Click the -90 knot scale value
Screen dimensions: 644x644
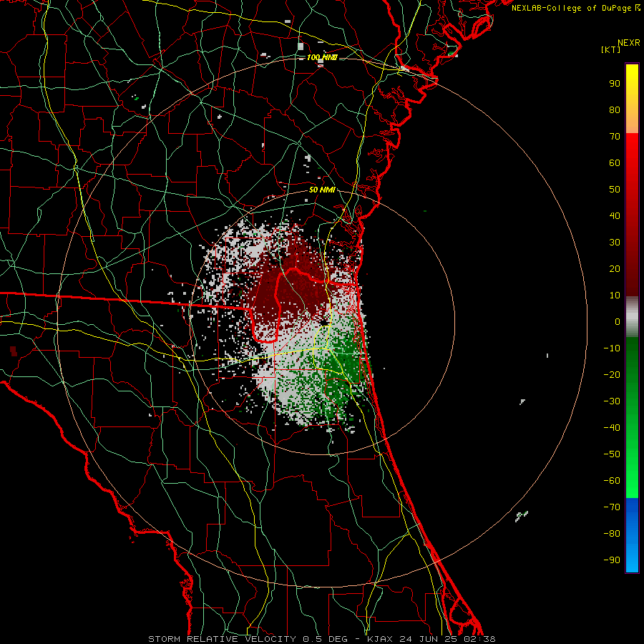tap(612, 560)
